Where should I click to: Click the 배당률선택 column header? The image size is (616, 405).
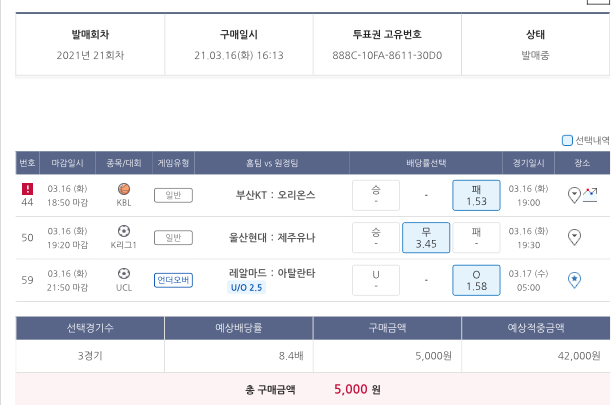point(426,162)
